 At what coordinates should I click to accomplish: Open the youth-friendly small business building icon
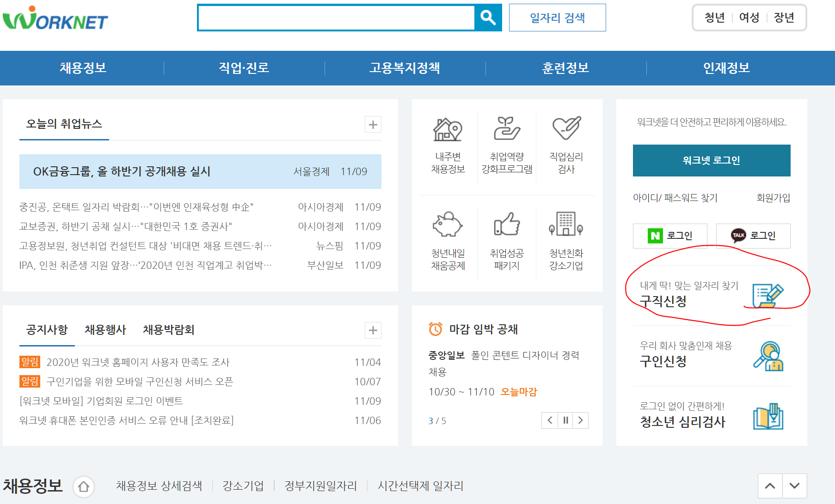pos(566,224)
